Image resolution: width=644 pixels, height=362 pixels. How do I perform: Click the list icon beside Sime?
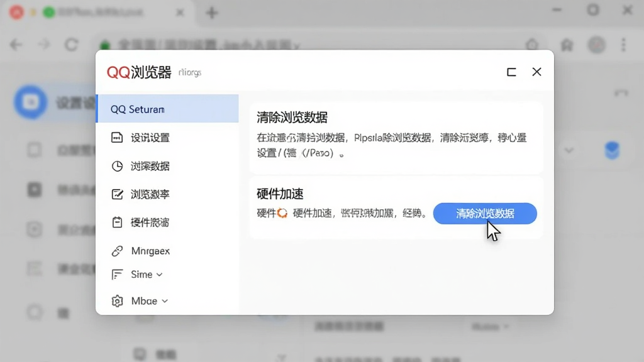pyautogui.click(x=117, y=274)
